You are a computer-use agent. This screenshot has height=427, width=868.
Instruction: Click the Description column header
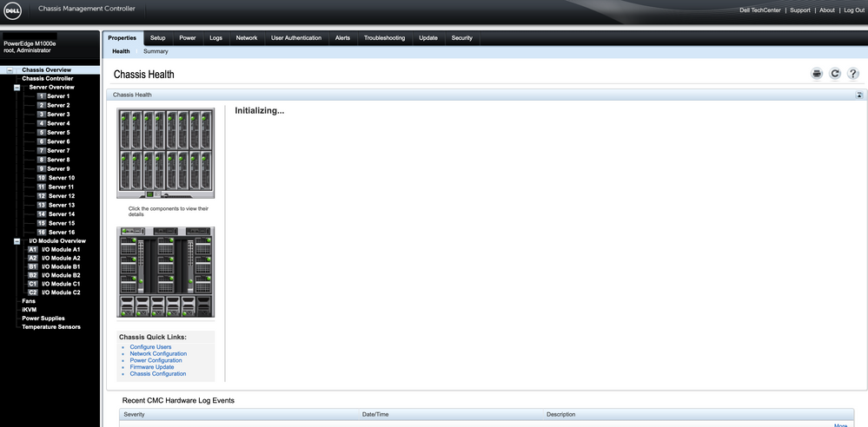click(x=698, y=414)
